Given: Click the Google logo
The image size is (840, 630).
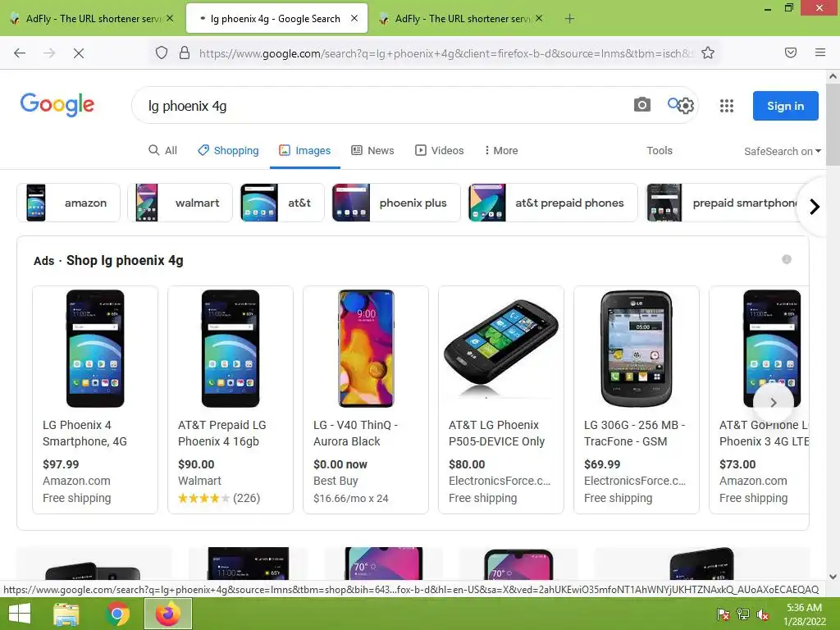Looking at the screenshot, I should [x=57, y=104].
